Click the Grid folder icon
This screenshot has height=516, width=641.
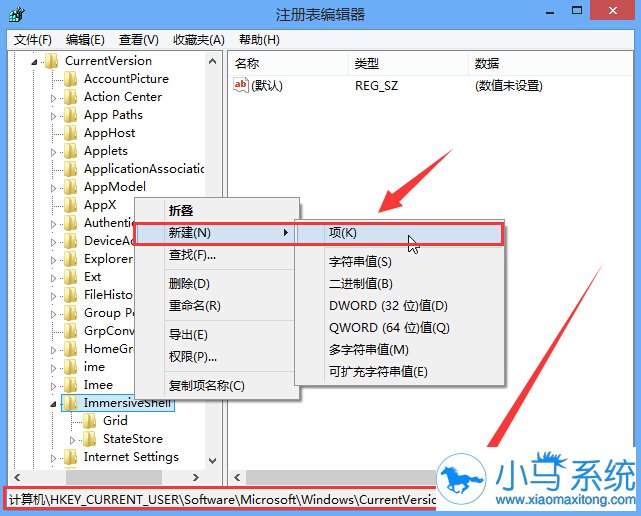click(x=90, y=421)
